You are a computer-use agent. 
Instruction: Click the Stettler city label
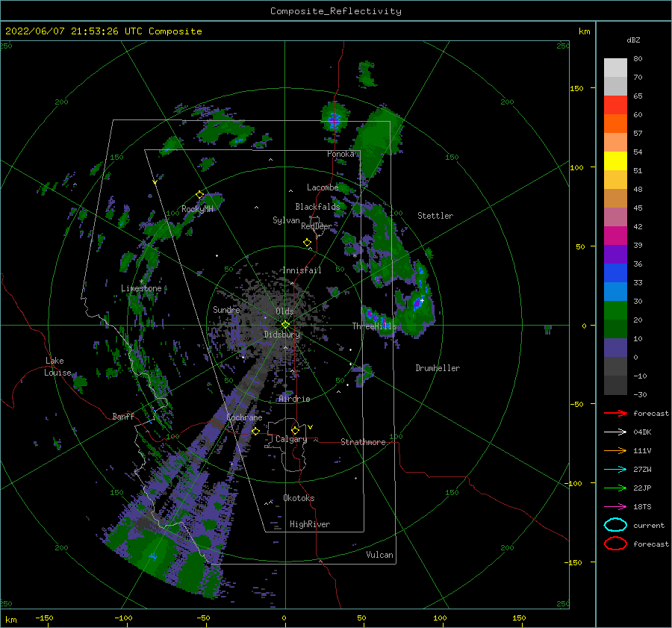tap(435, 216)
